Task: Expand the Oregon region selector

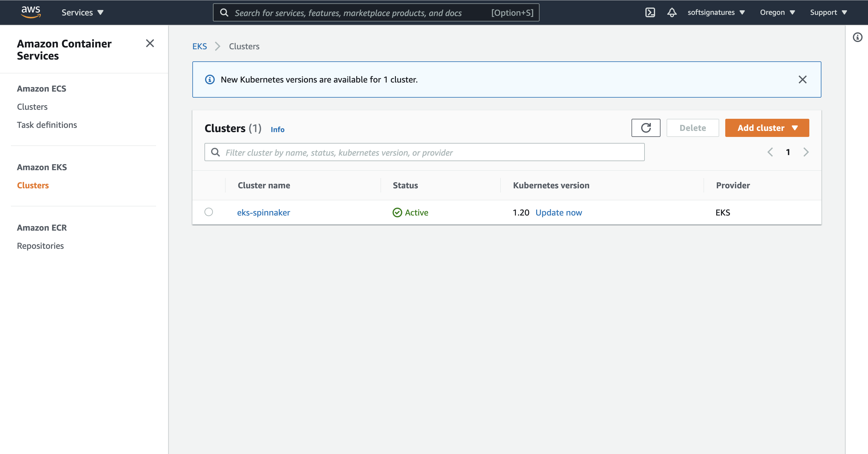Action: pos(777,12)
